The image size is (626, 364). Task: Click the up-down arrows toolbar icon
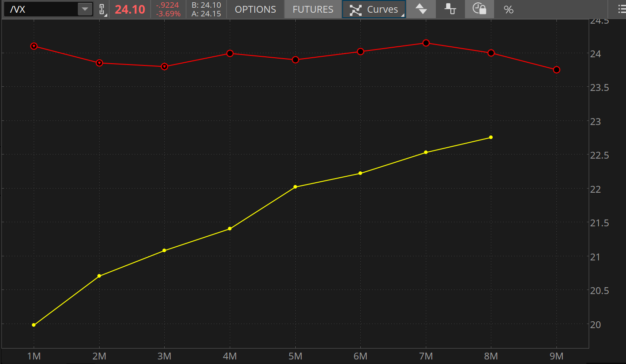421,9
